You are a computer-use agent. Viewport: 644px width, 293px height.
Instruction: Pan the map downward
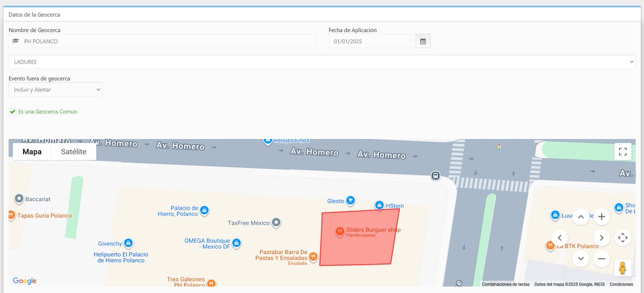(x=581, y=259)
